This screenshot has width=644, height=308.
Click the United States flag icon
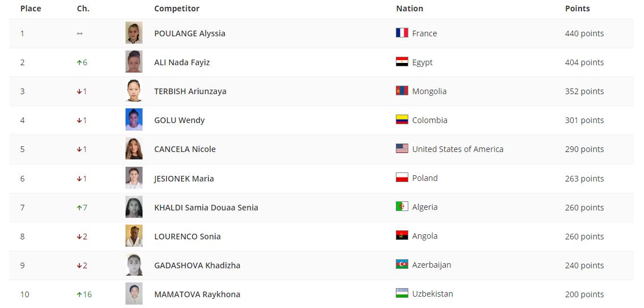point(402,149)
